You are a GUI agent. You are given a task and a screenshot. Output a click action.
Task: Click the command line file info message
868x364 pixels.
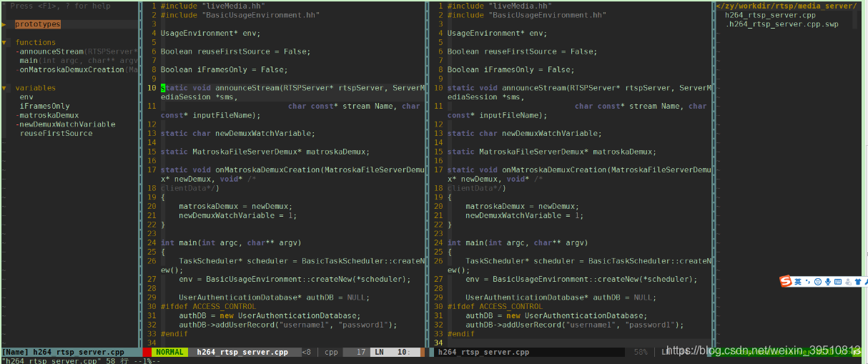[81, 360]
